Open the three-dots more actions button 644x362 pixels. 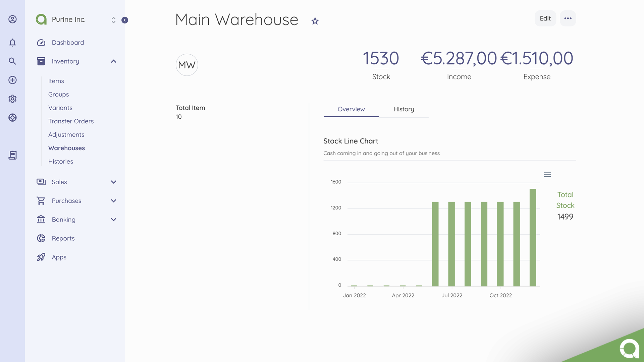568,18
